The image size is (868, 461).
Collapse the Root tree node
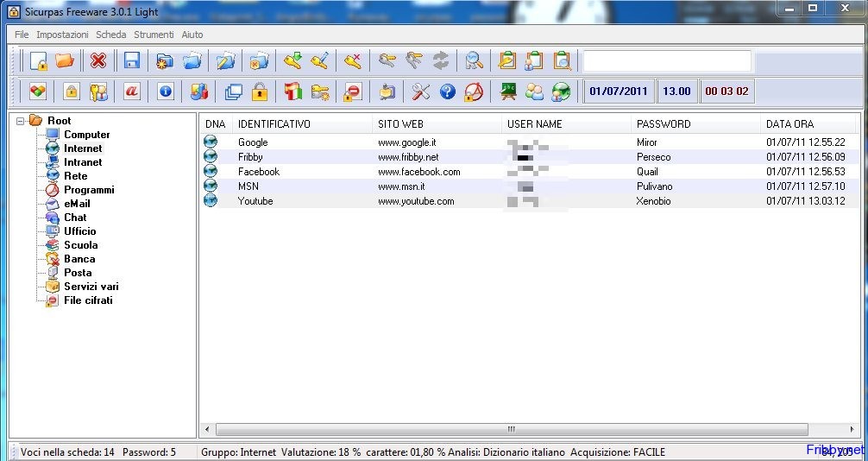[x=21, y=121]
